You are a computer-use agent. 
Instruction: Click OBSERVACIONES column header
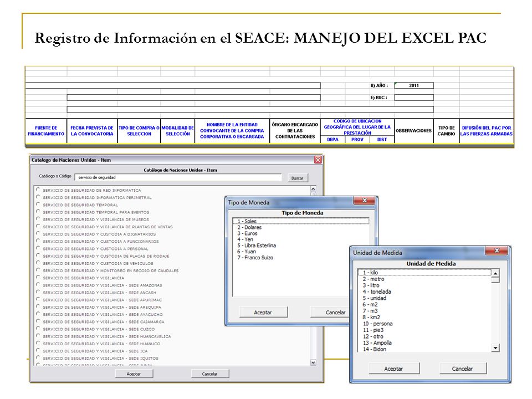coord(413,131)
